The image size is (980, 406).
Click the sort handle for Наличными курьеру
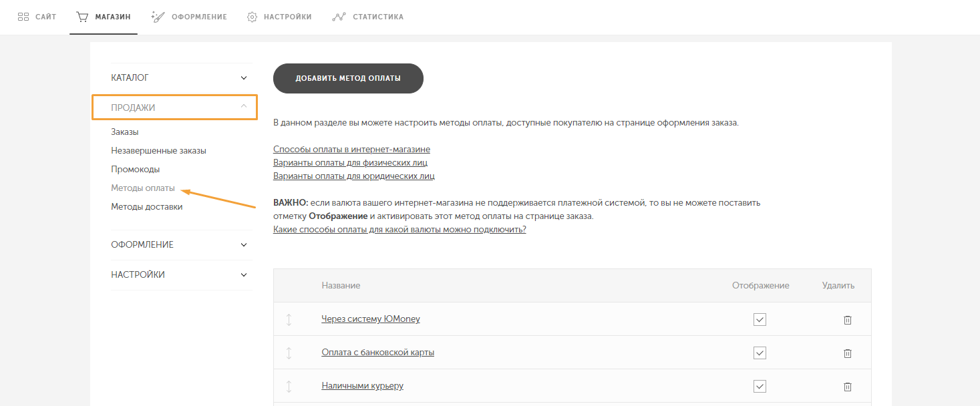pyautogui.click(x=289, y=387)
